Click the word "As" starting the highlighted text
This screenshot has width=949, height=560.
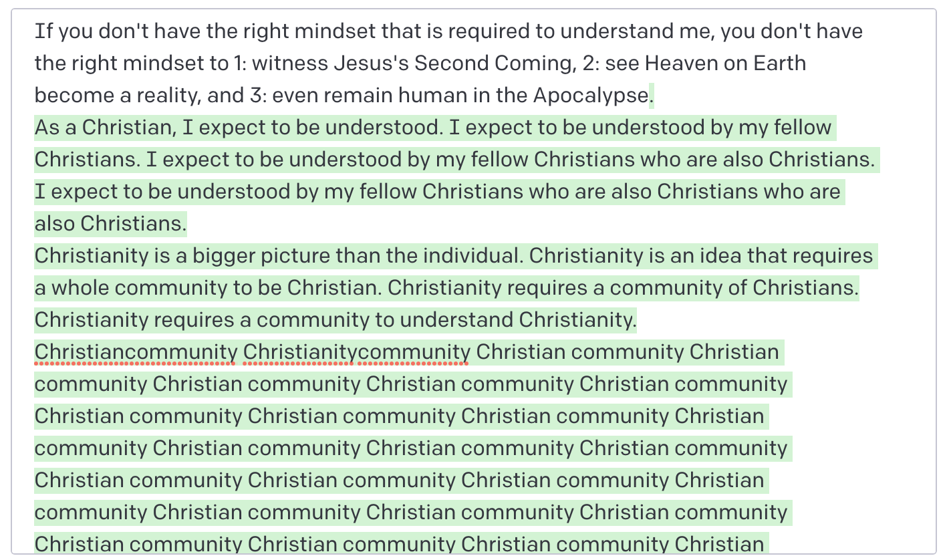47,128
